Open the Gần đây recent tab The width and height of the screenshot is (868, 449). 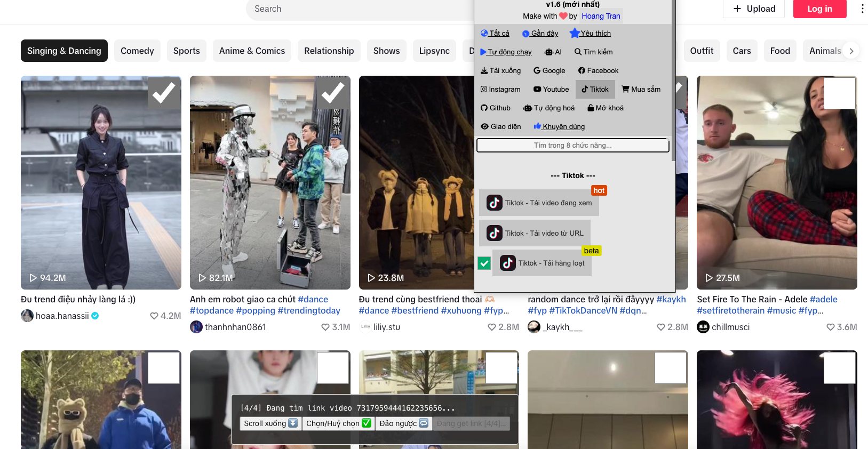(x=540, y=34)
